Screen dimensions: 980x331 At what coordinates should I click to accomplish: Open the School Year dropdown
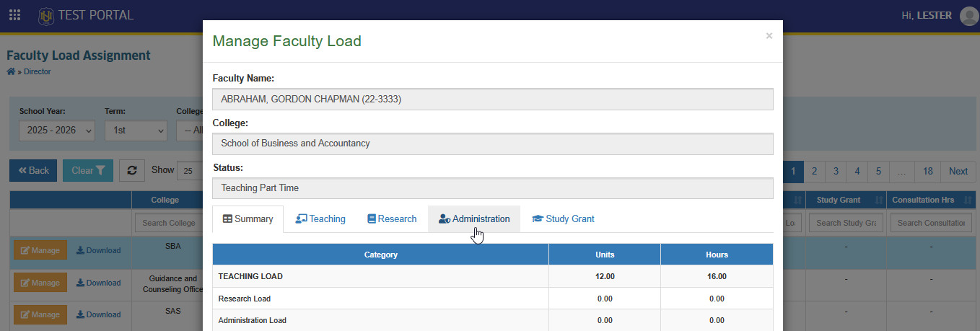pos(57,131)
